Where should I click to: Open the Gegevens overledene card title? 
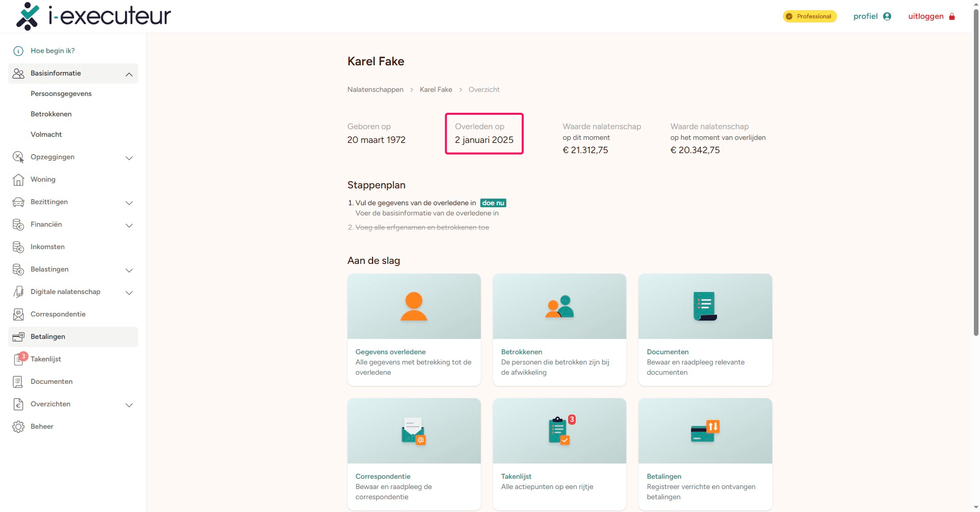point(390,352)
